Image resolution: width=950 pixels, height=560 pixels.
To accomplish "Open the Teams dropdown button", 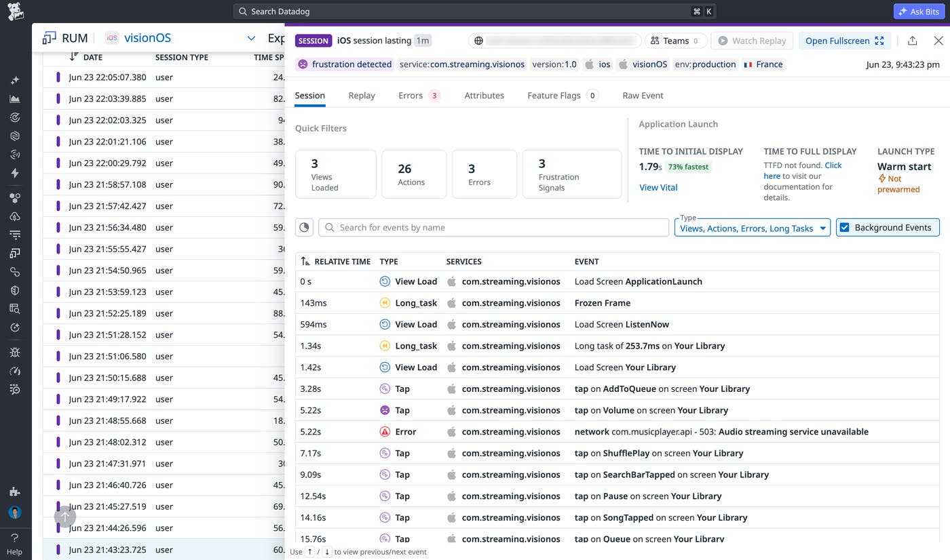I will point(675,41).
